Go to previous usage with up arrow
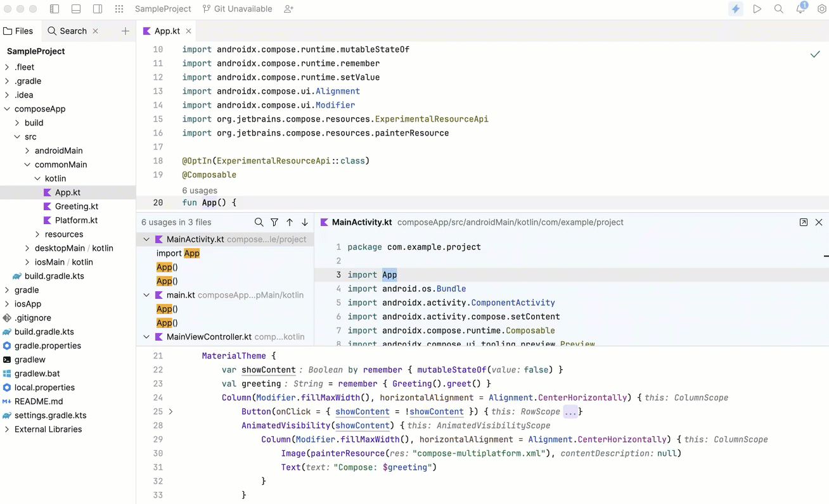 pos(290,222)
